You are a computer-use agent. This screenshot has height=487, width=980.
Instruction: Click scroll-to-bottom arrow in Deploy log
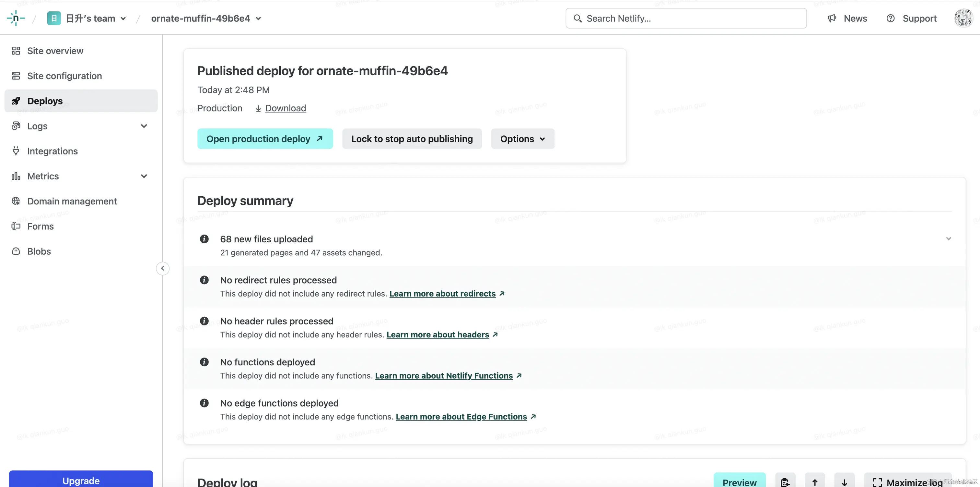coord(844,482)
